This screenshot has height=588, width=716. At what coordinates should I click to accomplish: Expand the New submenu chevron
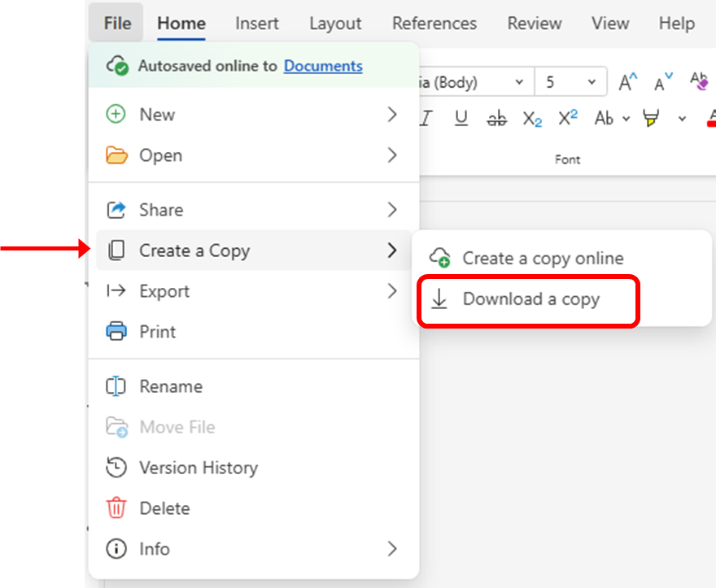392,114
